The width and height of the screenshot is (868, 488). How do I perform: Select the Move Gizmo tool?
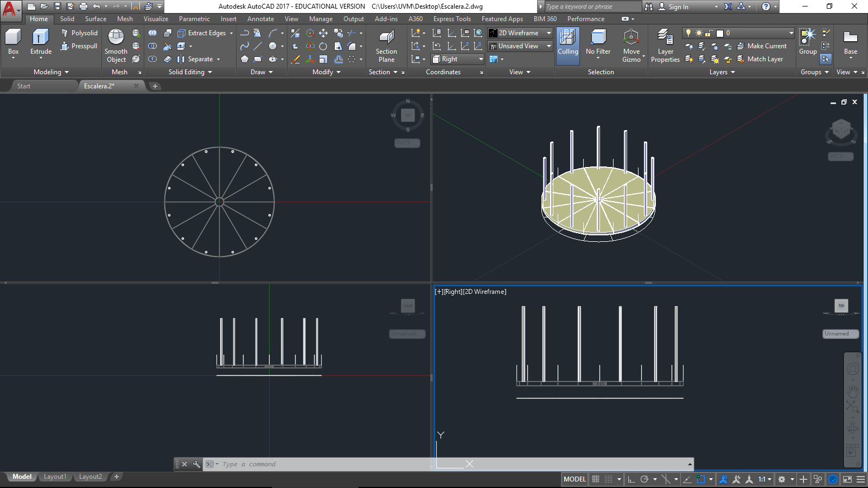[x=631, y=44]
